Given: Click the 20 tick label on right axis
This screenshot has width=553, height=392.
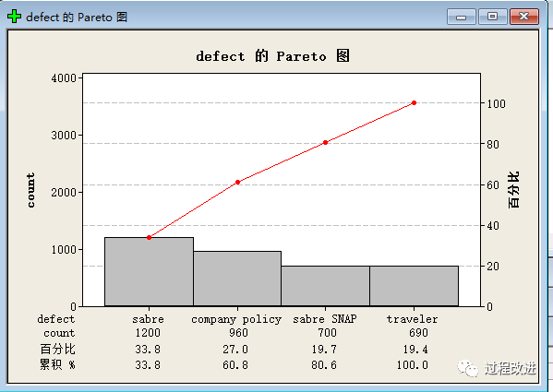Looking at the screenshot, I should [493, 267].
